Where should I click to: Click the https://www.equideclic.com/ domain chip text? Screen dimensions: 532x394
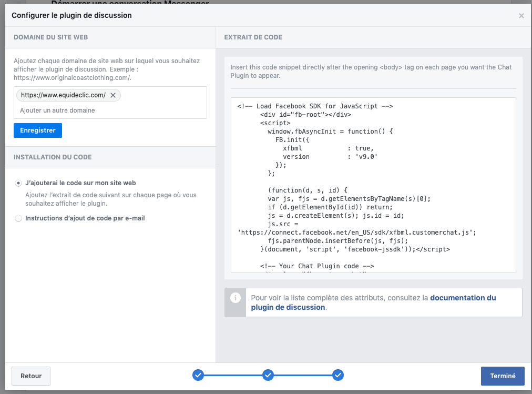tap(63, 95)
